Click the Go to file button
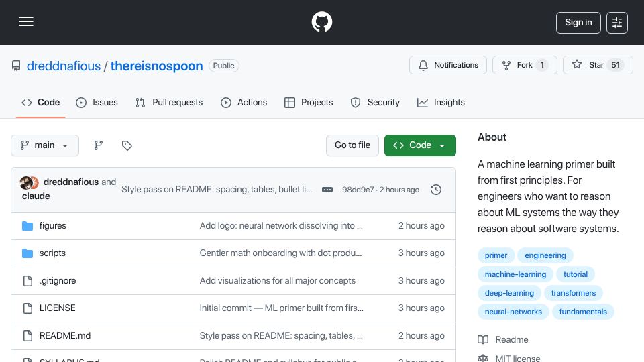Screen dimensions: 644x362 point(352,145)
